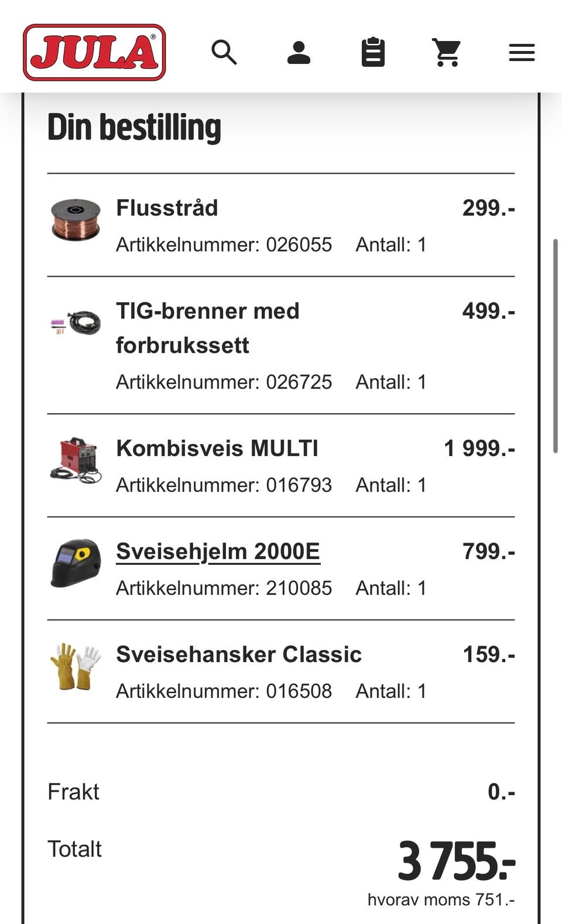The height and width of the screenshot is (924, 562).
Task: Click the TIG torch product thumbnail
Action: 76,323
